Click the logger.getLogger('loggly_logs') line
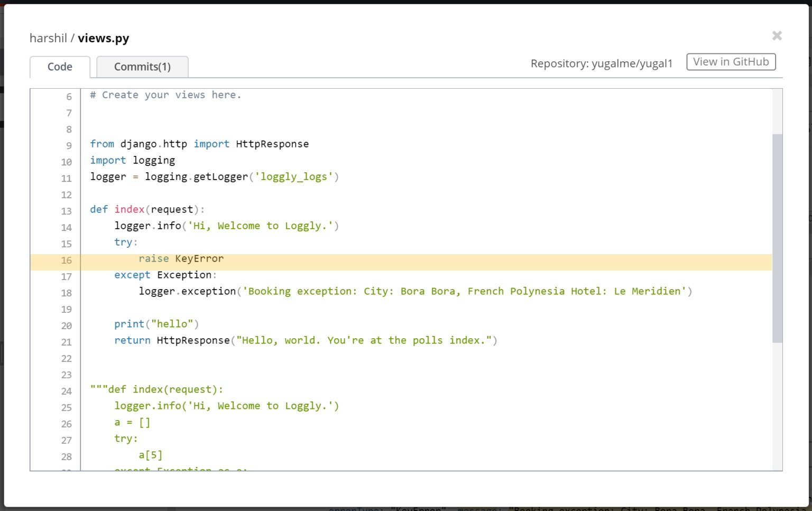812x511 pixels. (x=214, y=176)
